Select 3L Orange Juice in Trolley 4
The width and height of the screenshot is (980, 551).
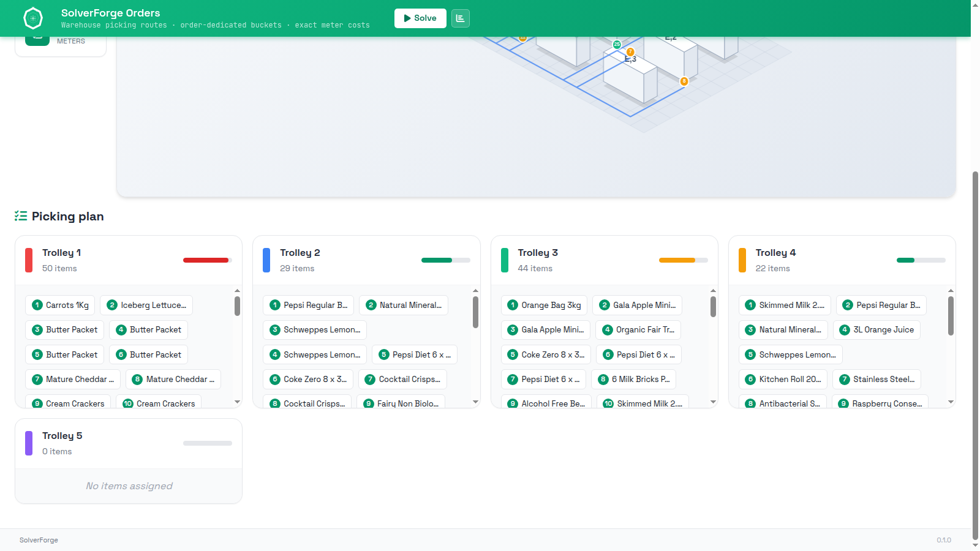point(876,329)
